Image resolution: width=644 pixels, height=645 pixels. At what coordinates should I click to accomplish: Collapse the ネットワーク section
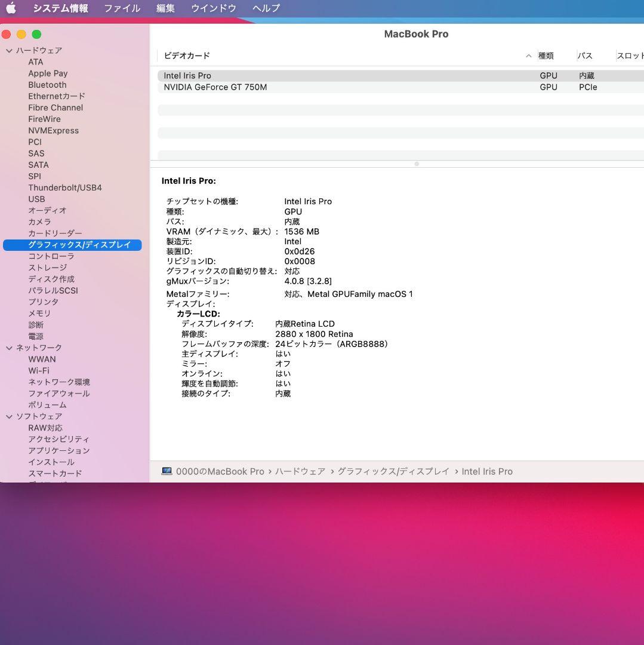pyautogui.click(x=9, y=347)
